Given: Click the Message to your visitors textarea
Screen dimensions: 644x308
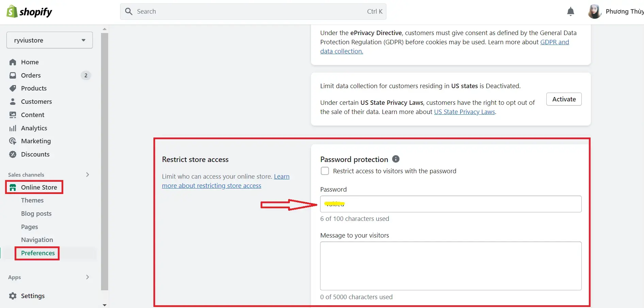Looking at the screenshot, I should click(x=451, y=266).
